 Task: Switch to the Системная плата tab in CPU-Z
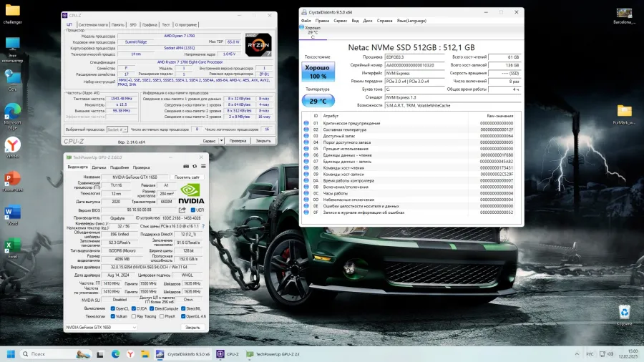click(x=93, y=24)
